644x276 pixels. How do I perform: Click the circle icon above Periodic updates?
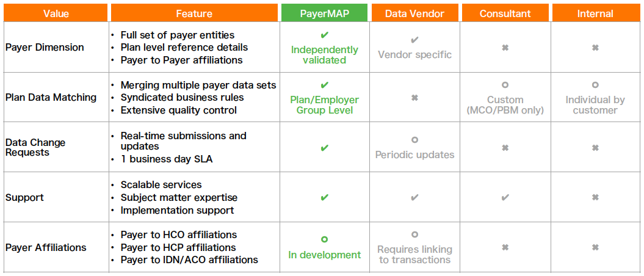pyautogui.click(x=415, y=140)
